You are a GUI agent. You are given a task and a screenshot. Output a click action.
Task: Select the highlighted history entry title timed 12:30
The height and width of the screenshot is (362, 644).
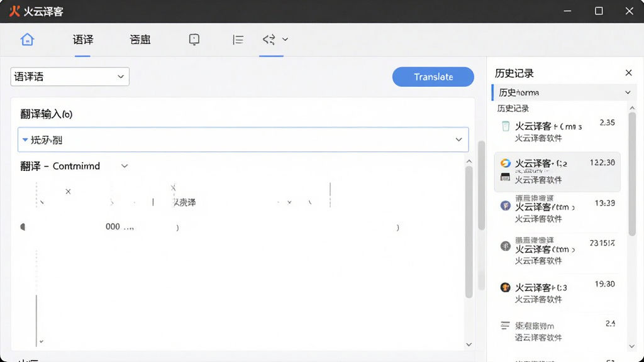tap(541, 163)
